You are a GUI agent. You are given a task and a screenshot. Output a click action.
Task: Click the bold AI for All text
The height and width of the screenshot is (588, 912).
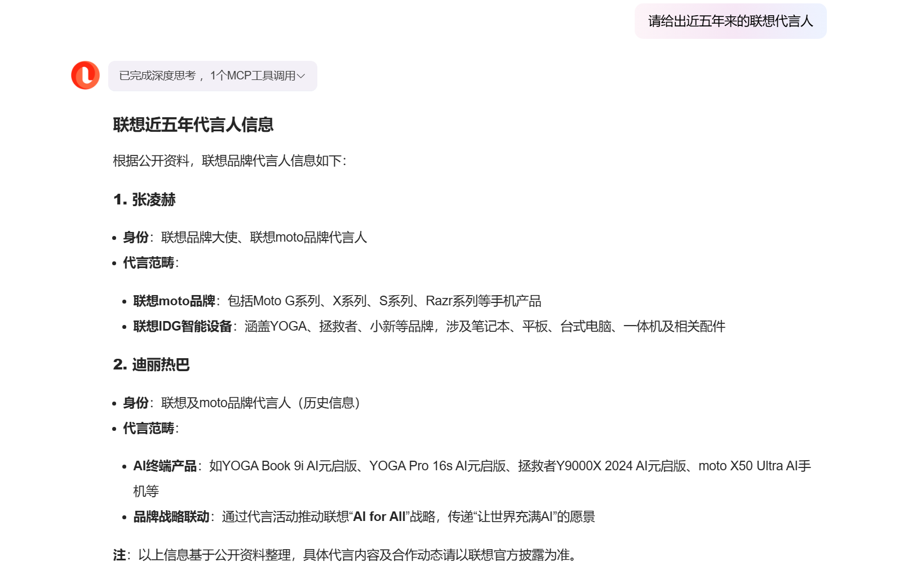[x=379, y=517]
